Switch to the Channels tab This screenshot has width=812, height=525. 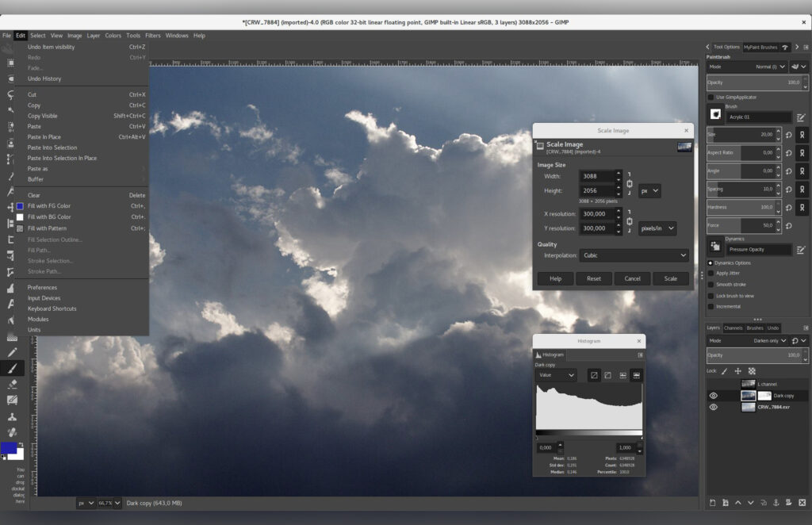click(733, 327)
